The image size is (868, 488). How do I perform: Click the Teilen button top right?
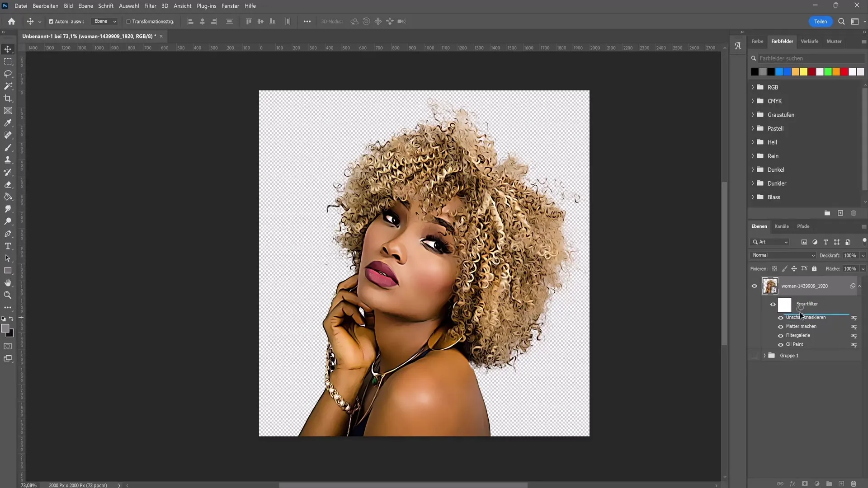(x=821, y=21)
